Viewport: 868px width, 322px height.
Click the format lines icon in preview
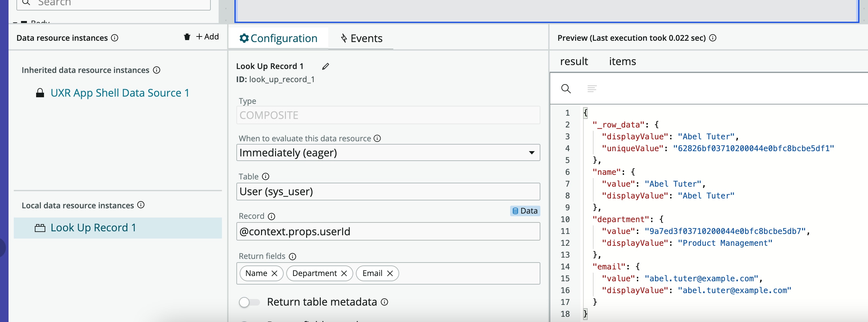click(592, 89)
